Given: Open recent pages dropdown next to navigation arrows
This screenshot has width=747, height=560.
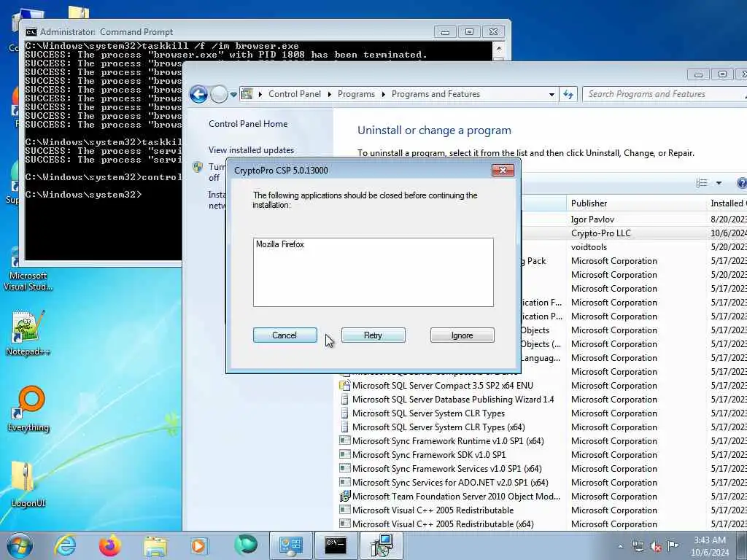Looking at the screenshot, I should (x=233, y=95).
